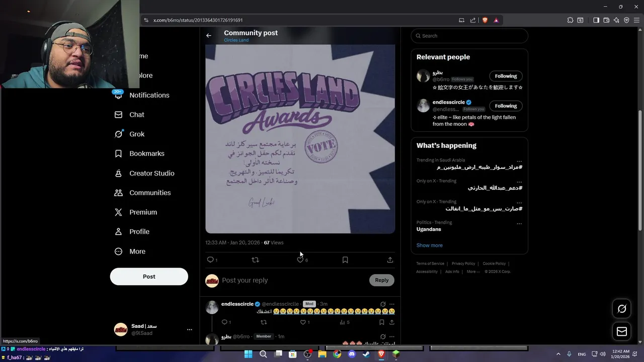Image resolution: width=644 pixels, height=362 pixels.
Task: Toggle Following for endlesscircle
Action: 506,106
